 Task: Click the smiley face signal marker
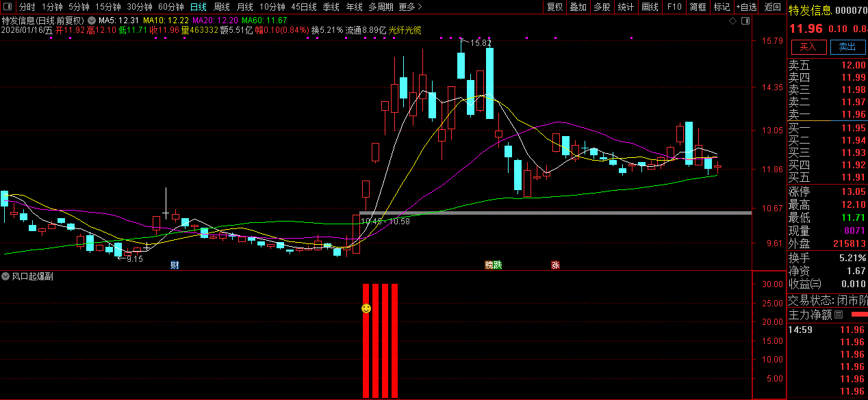[366, 308]
